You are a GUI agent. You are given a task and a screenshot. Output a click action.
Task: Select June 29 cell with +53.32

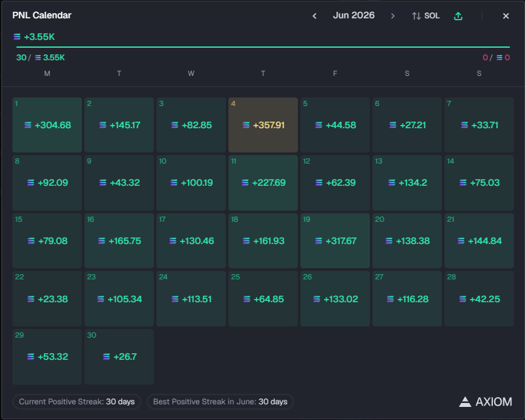tap(47, 357)
